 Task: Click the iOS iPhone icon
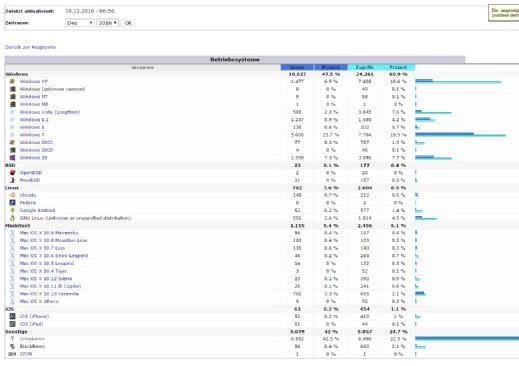(12, 316)
